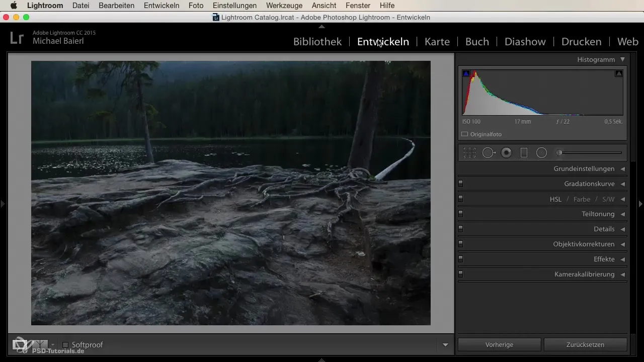Toggle the Kamerakalibrierung panel switch
Viewport: 644px width, 362px height.
460,274
